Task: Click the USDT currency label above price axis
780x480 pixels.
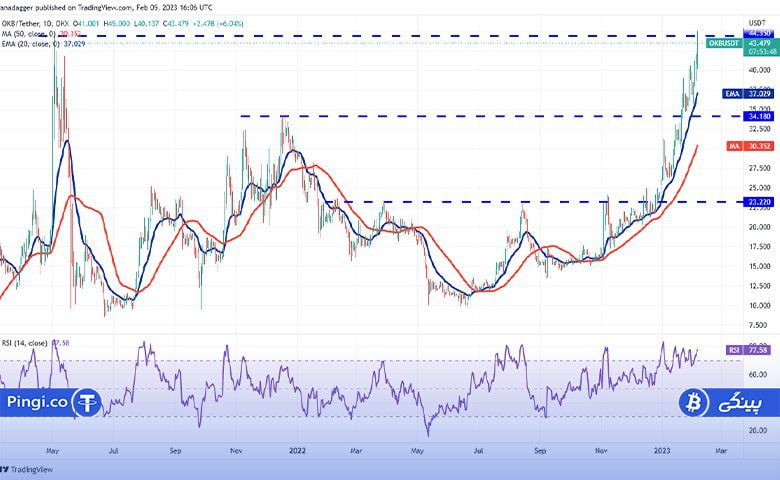Action: tap(757, 23)
